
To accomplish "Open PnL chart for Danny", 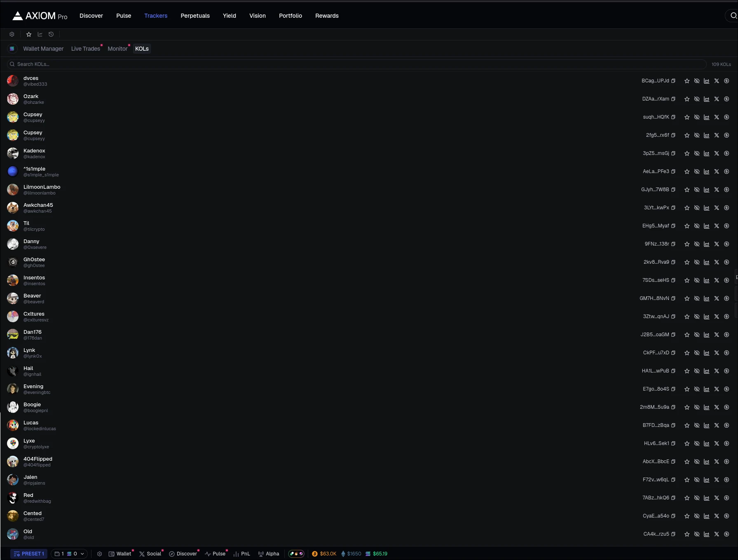I will 707,244.
